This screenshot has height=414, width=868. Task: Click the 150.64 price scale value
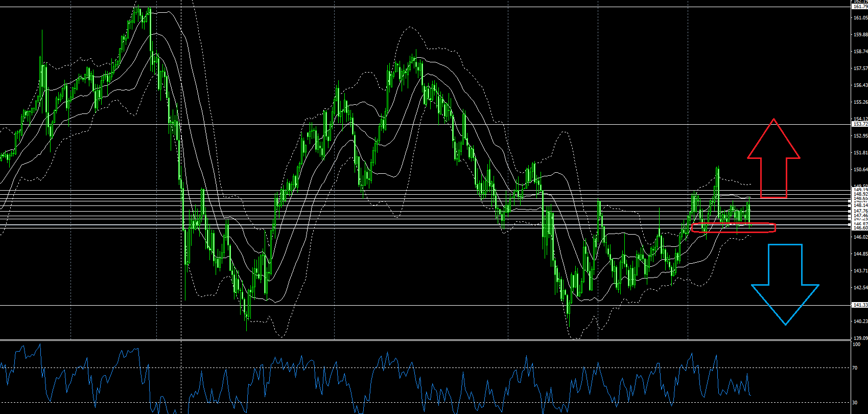click(x=860, y=170)
